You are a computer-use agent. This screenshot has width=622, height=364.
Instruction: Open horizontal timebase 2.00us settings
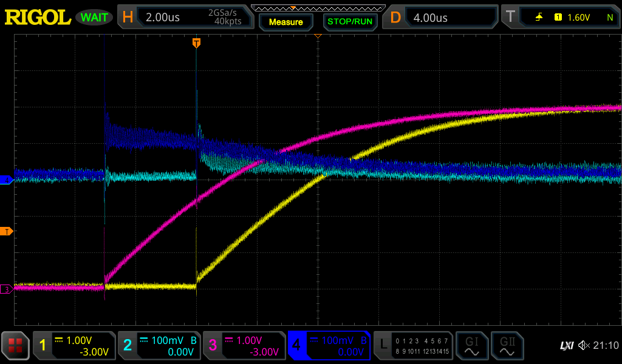tap(186, 16)
